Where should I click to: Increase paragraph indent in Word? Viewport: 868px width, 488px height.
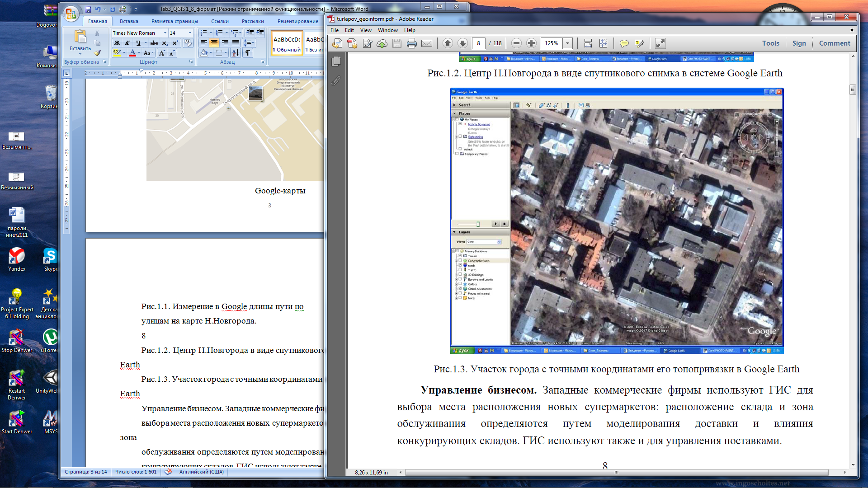(x=260, y=33)
